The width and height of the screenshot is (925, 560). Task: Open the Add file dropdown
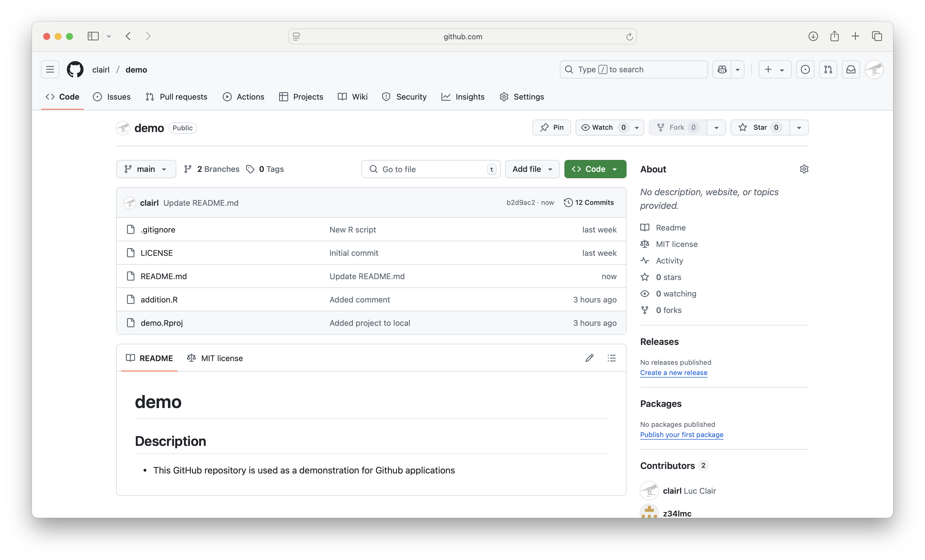click(x=532, y=169)
